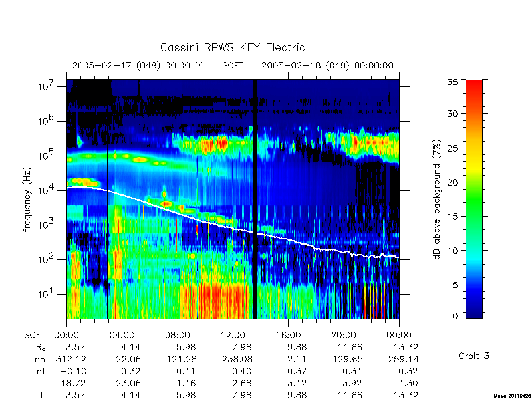Click the y-axis 10^6 tick label
This screenshot has width=532, height=399.
tap(47, 120)
